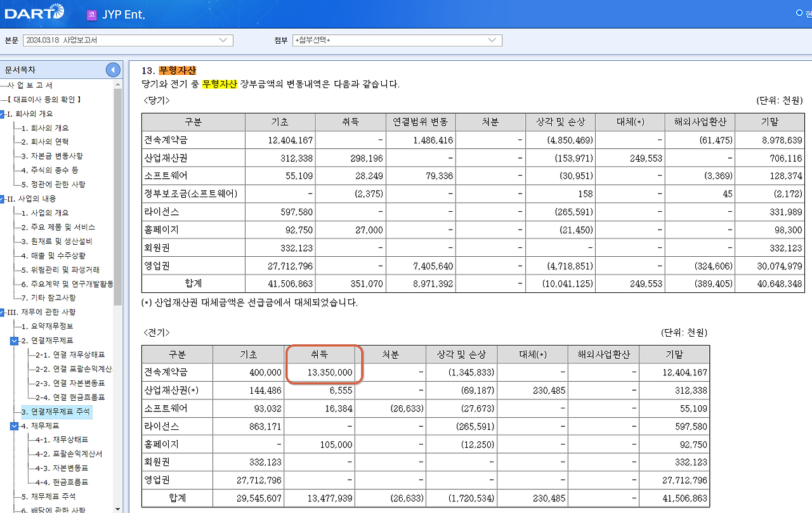
Task: Click the cell value (1,345,833)
Action: [471, 372]
